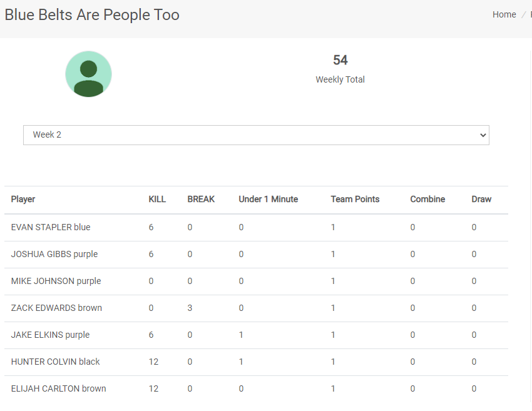Screen dimensions: 532x411
Task: Click the Weekly Total value 54
Action: pos(340,61)
